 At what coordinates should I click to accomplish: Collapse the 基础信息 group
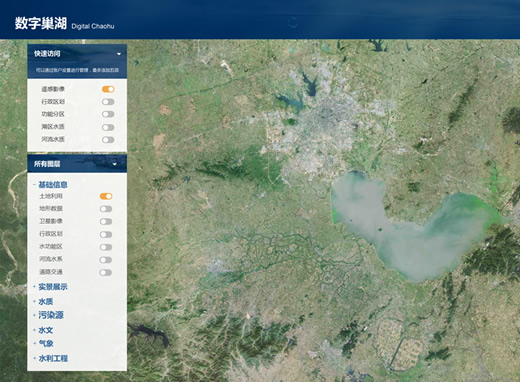coord(50,185)
